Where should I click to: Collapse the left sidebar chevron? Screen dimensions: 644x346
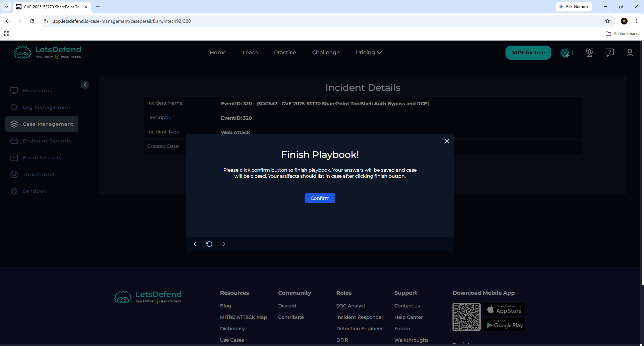85,85
